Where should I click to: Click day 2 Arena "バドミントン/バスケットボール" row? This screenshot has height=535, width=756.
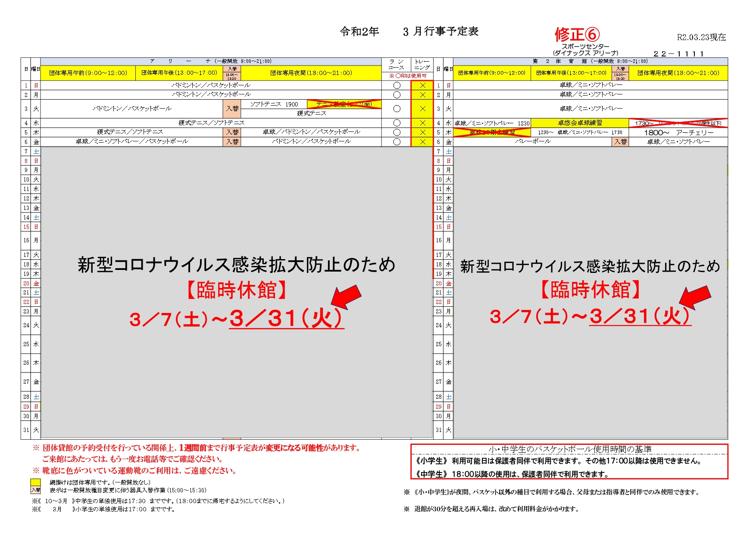tap(211, 94)
